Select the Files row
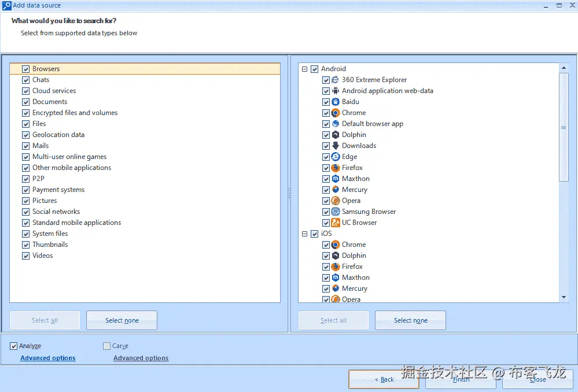This screenshot has height=392, width=578. click(x=145, y=124)
